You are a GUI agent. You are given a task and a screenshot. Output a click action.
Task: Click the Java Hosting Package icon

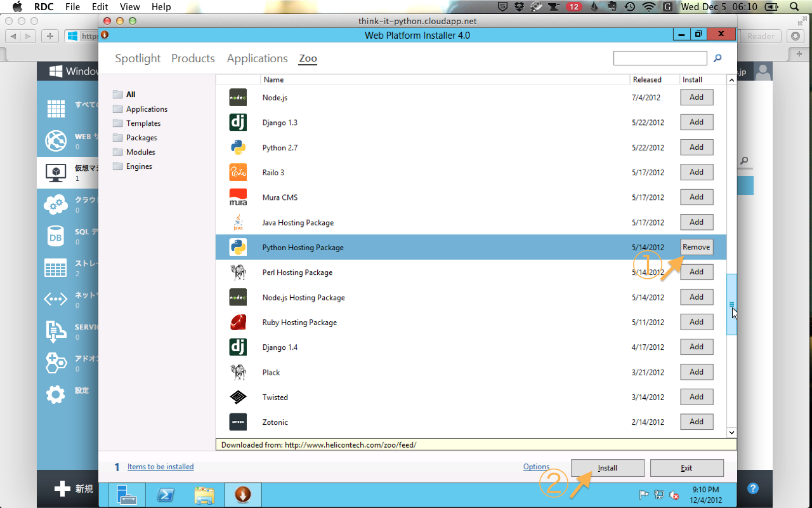[238, 222]
